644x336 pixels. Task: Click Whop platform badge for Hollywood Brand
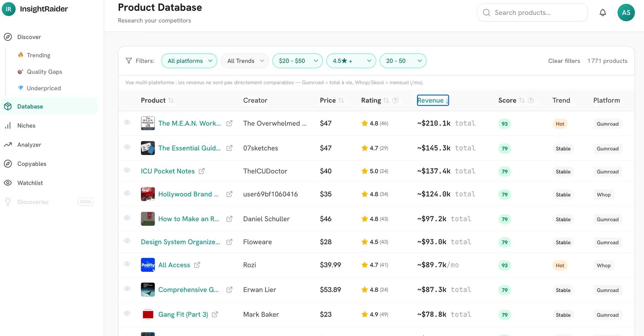[603, 195]
